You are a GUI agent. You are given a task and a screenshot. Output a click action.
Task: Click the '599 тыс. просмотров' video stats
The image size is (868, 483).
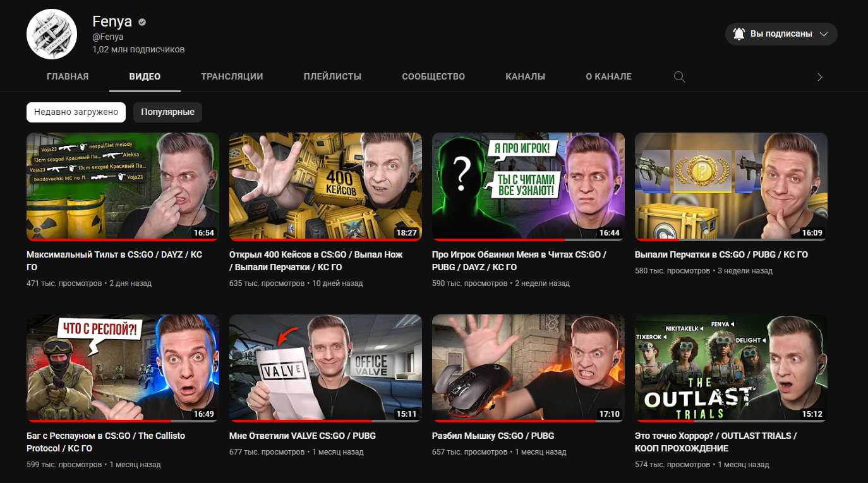coord(93,465)
